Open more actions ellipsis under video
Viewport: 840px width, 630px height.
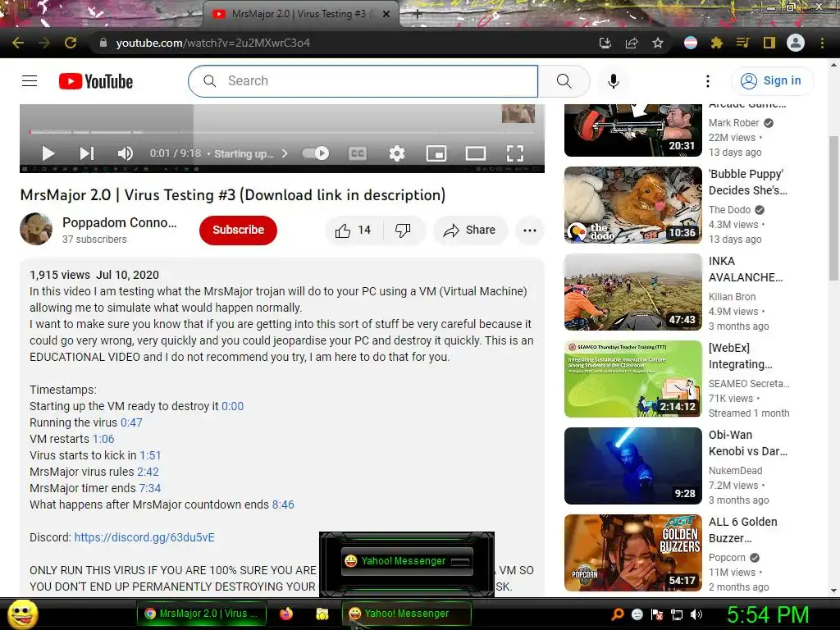[x=530, y=231]
